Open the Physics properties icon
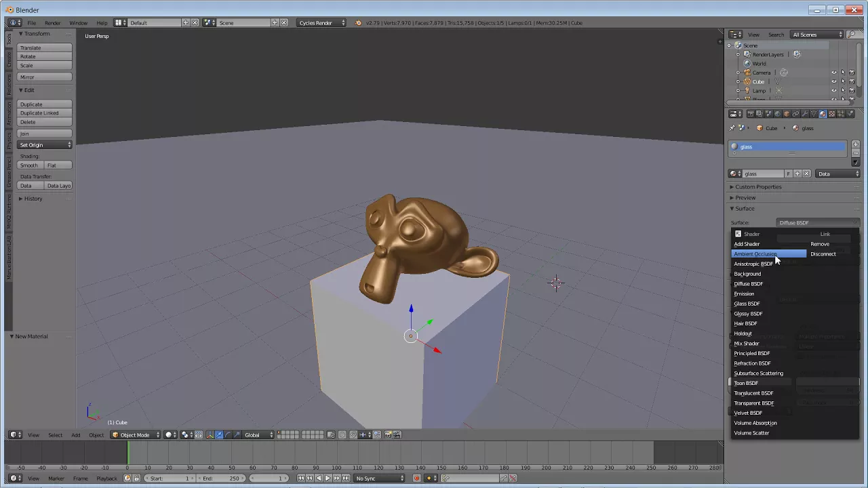868x488 pixels. click(x=850, y=114)
